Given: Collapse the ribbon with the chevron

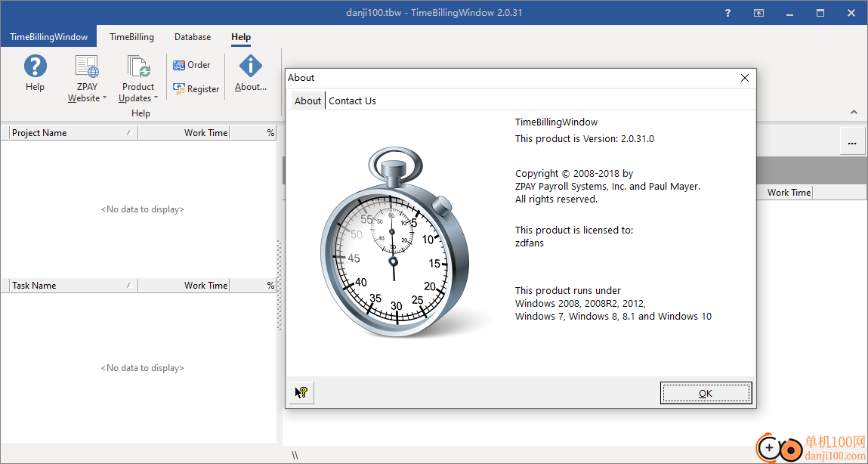Looking at the screenshot, I should coord(854,113).
